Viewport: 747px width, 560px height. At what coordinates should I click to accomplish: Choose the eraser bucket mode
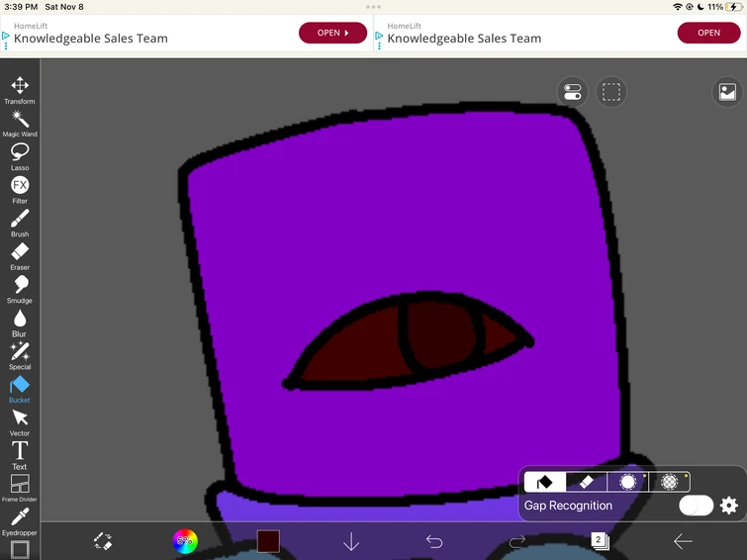pyautogui.click(x=587, y=482)
